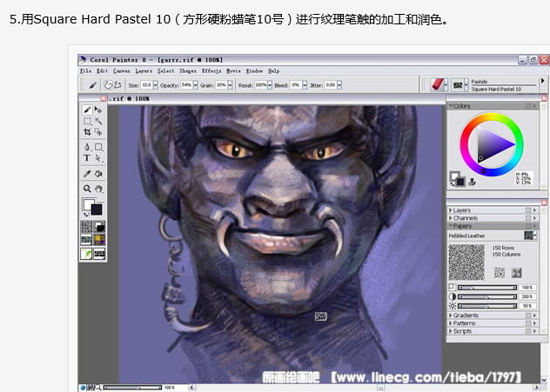Viewport: 550px width, 392px height.
Task: Select the Pen tool in the toolbox
Action: [87, 147]
